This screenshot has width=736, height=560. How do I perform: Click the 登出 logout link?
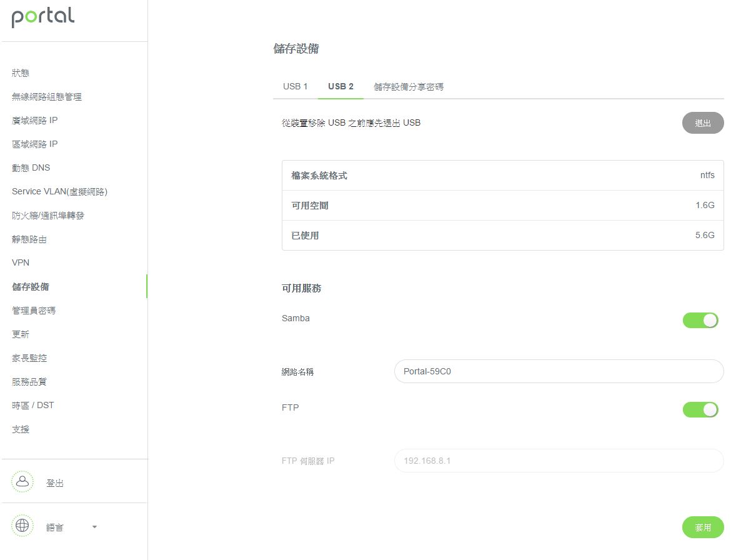pyautogui.click(x=54, y=483)
